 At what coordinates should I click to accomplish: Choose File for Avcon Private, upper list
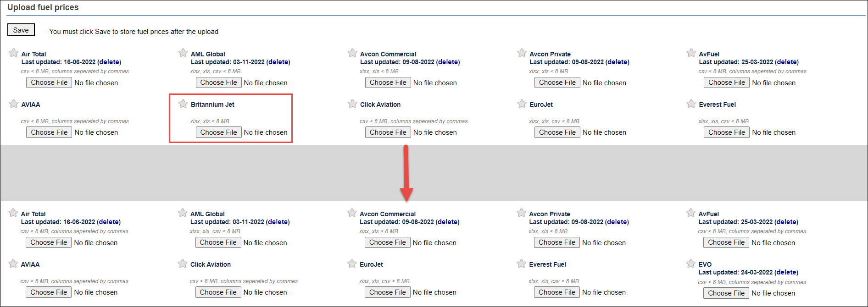click(557, 82)
